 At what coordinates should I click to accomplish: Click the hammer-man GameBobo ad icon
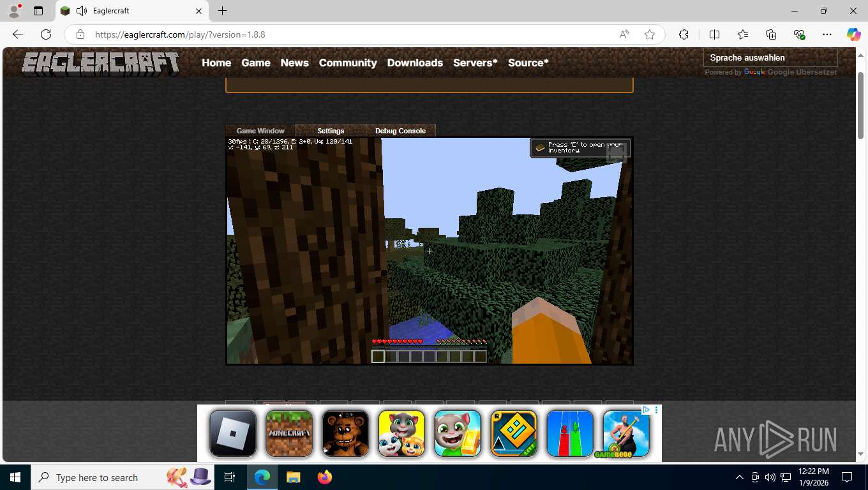(626, 433)
